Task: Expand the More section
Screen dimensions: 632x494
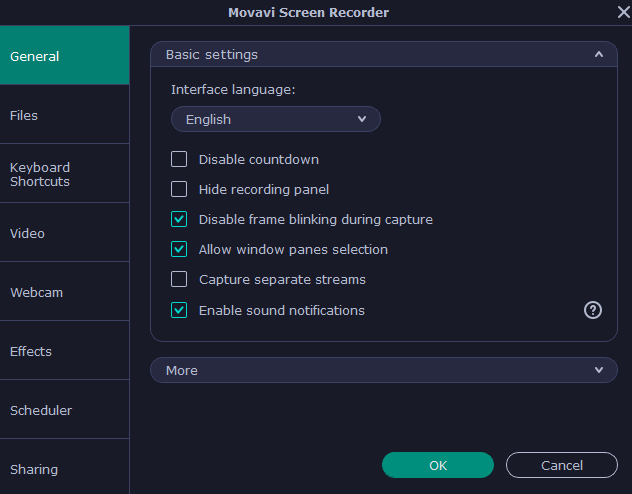Action: point(384,370)
